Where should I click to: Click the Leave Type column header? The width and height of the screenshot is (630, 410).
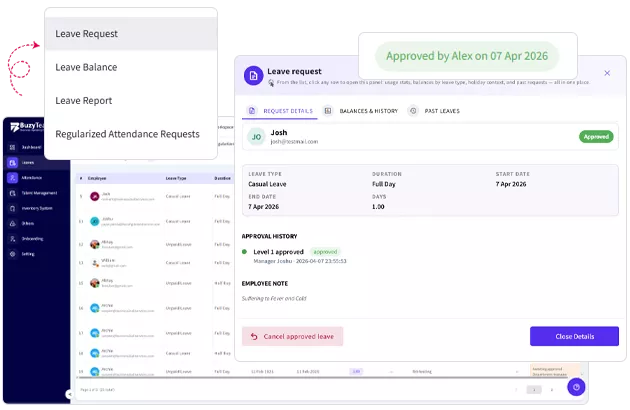click(x=176, y=178)
